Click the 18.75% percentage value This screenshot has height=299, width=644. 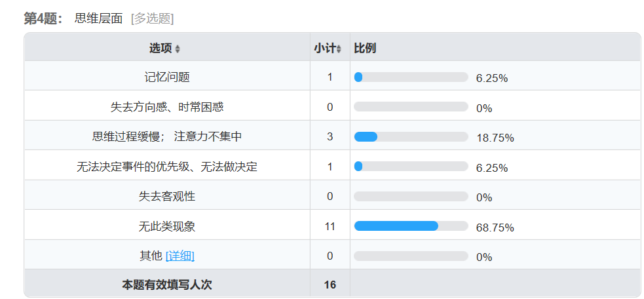495,138
